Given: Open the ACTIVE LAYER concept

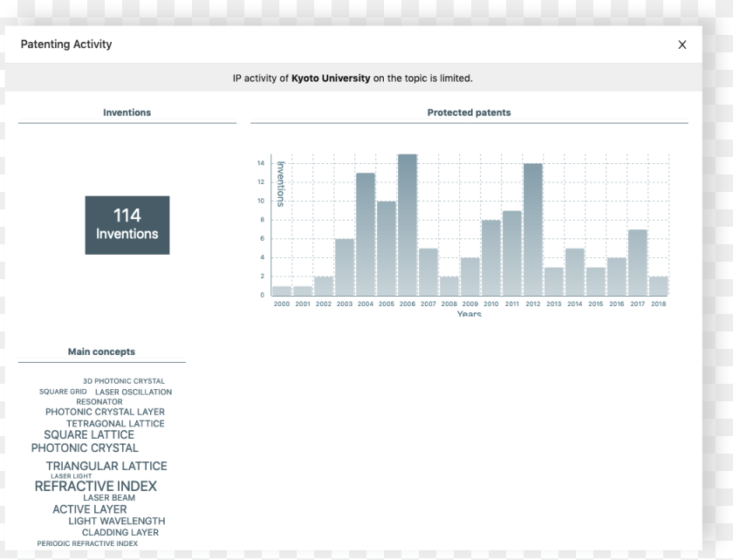Looking at the screenshot, I should (90, 509).
